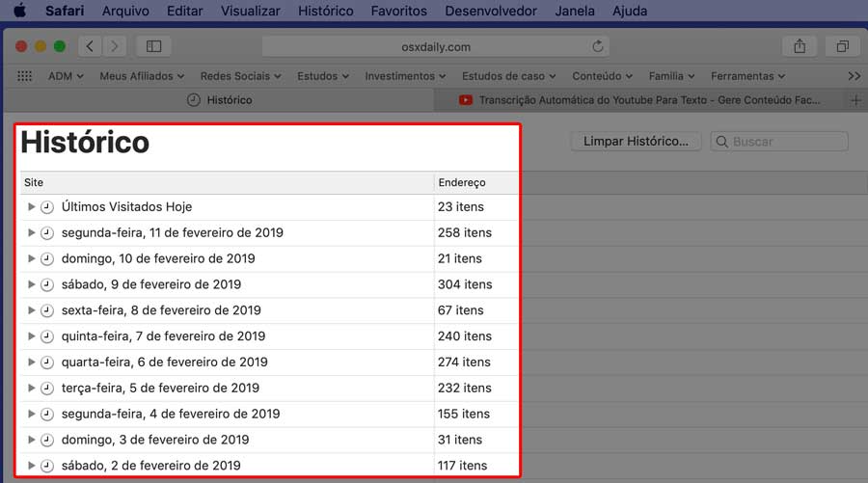The width and height of the screenshot is (868, 483).
Task: Expand quarta-feira, 6 de fevereiro group
Action: tap(32, 362)
